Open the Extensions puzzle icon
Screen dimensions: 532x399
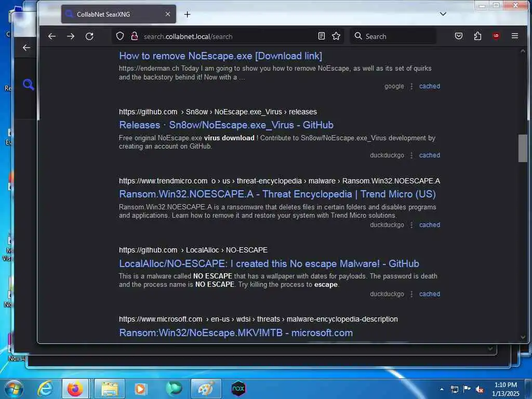coord(478,36)
